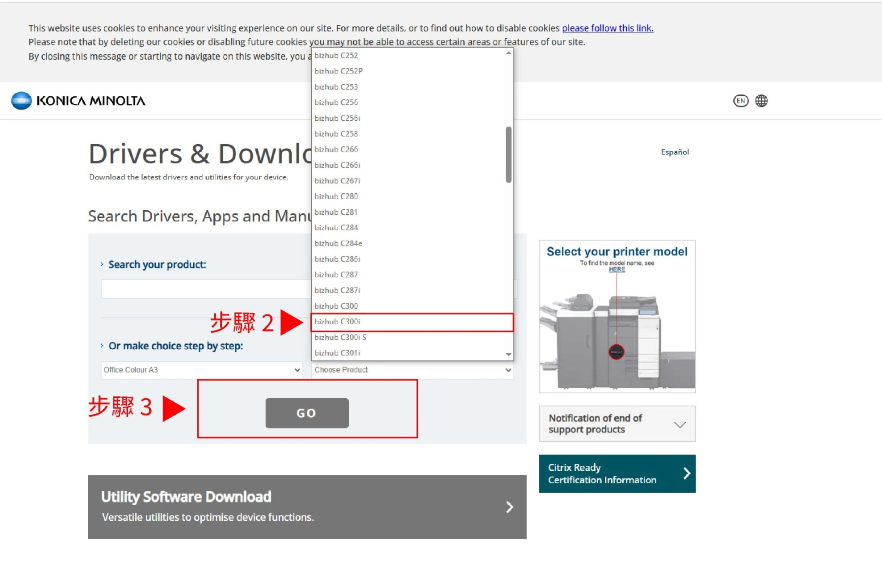Click dropdown list scroll up arrow
Screen dimensions: 882x588
[508, 53]
